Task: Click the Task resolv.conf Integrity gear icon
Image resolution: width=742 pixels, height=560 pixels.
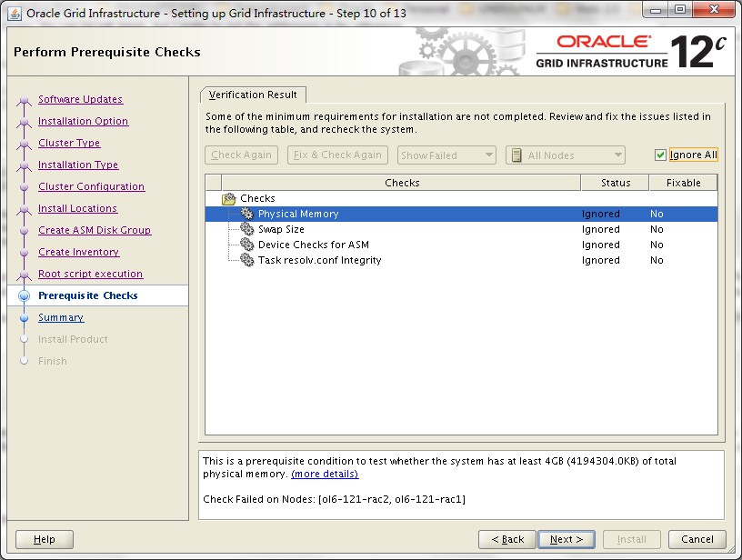Action: 247,260
